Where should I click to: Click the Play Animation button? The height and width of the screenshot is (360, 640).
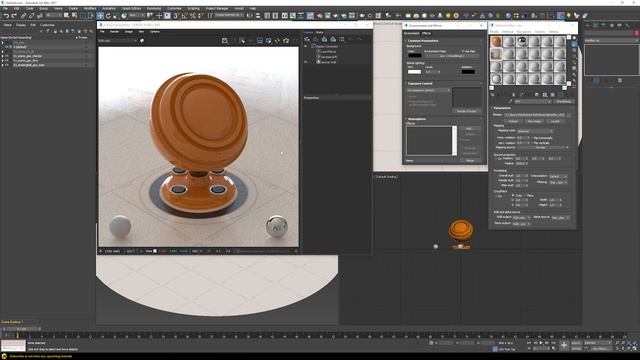point(541,343)
